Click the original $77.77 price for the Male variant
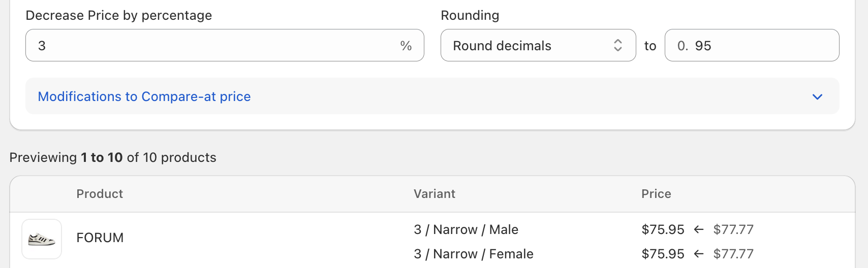Image resolution: width=868 pixels, height=268 pixels. pyautogui.click(x=733, y=229)
